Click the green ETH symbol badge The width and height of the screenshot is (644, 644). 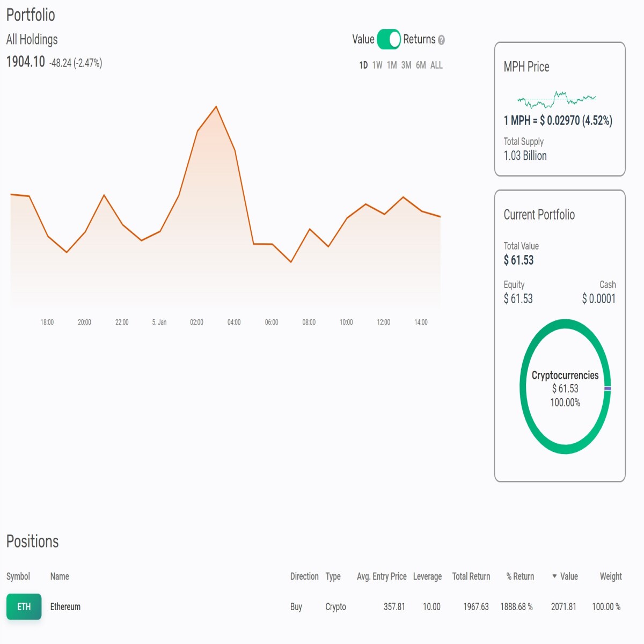point(24,607)
